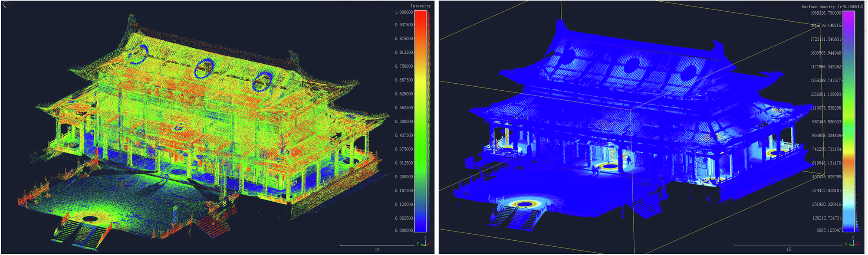This screenshot has height=255, width=868.
Task: Click the rainbow ring on the density-view courtyard
Action: tap(526, 203)
